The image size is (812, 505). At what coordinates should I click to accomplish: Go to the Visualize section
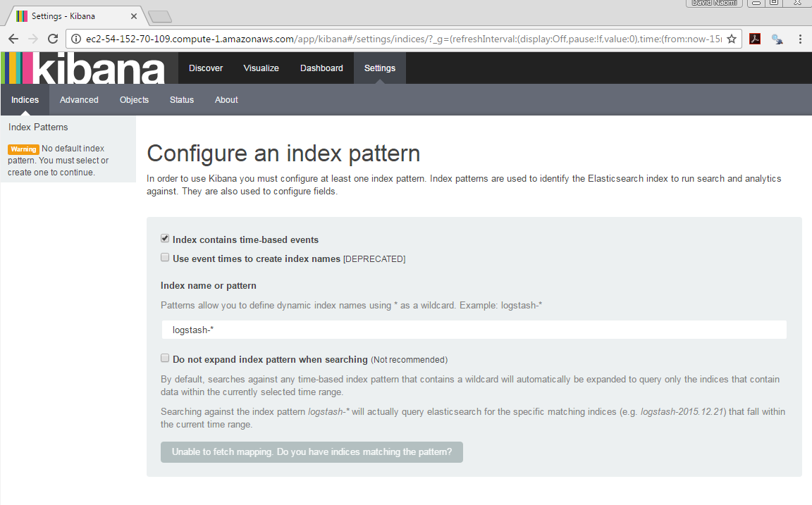[261, 68]
